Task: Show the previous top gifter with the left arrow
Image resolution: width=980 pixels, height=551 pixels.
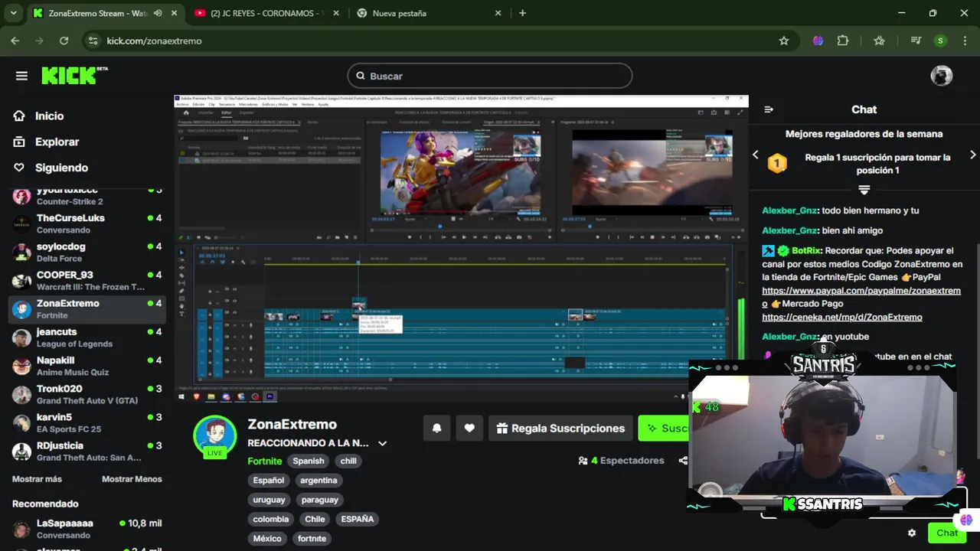Action: (755, 155)
